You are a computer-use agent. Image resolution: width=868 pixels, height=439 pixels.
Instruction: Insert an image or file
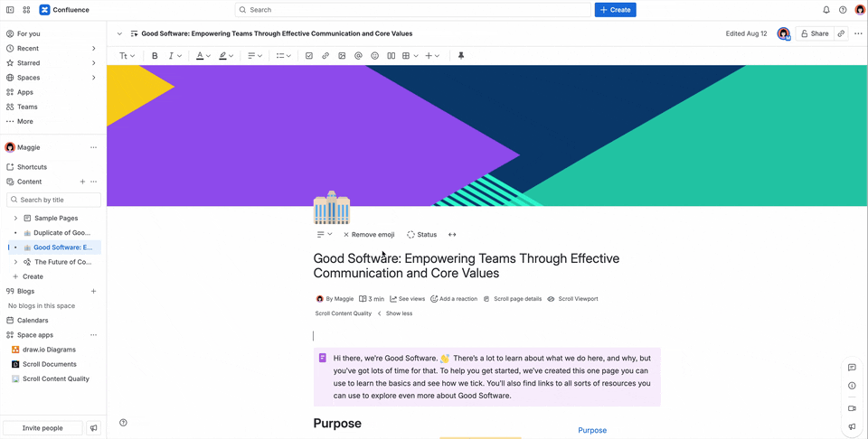click(x=342, y=56)
